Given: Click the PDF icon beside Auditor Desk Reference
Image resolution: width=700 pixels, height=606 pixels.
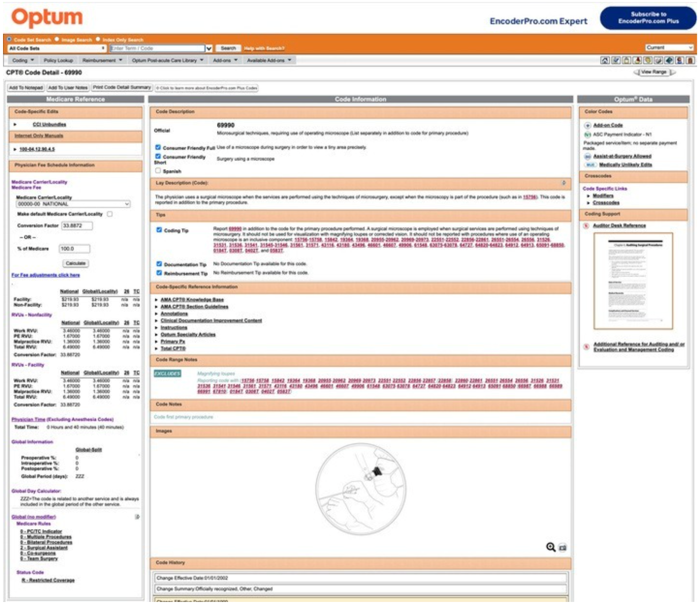Looking at the screenshot, I should [x=586, y=226].
